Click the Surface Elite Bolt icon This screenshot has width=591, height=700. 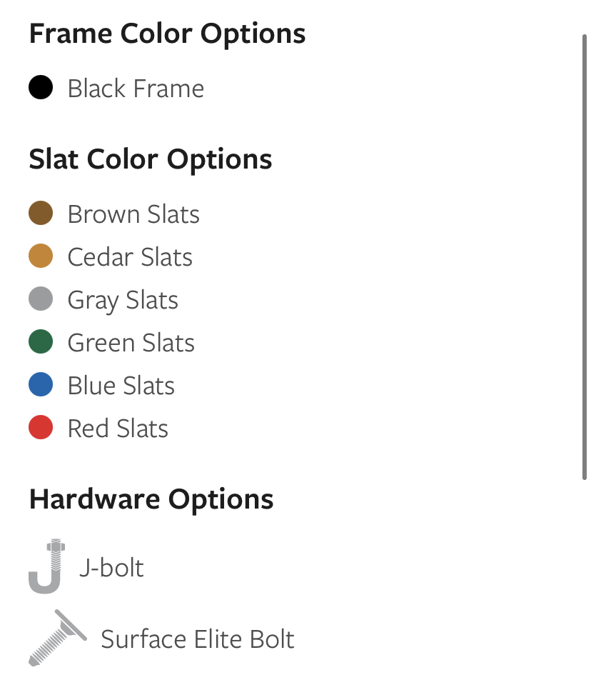(58, 637)
